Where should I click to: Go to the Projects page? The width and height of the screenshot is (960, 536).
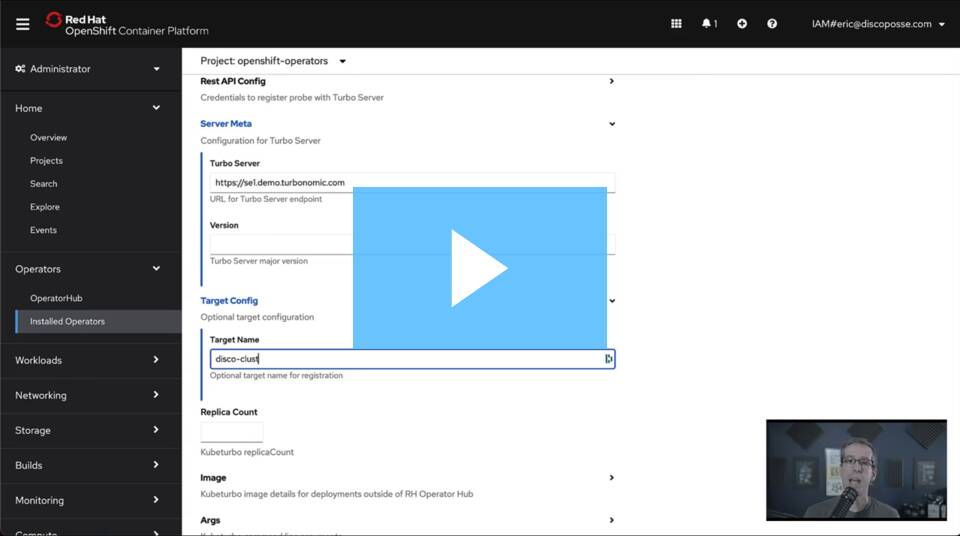pos(47,160)
